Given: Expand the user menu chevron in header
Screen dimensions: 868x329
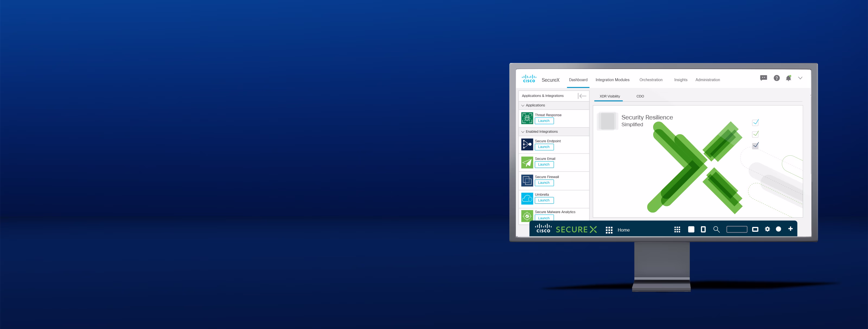Looking at the screenshot, I should click(x=800, y=78).
